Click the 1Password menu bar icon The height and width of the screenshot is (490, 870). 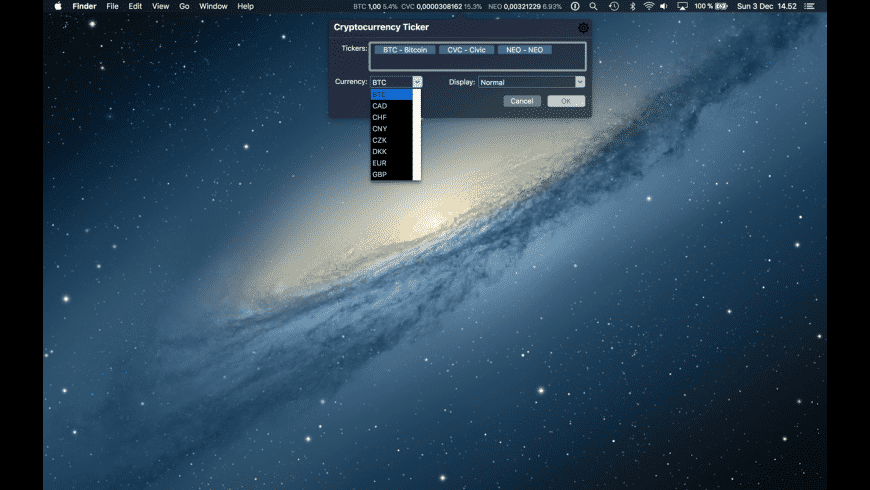pyautogui.click(x=575, y=6)
